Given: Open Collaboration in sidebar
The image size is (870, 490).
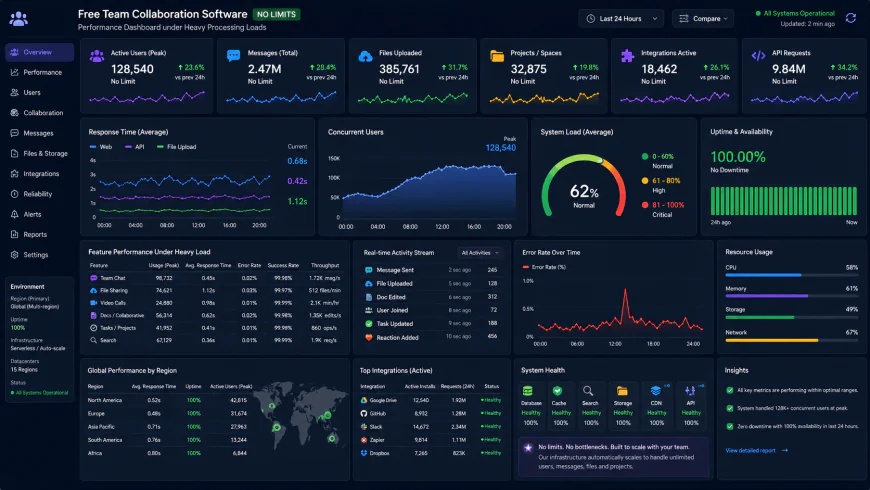Looking at the screenshot, I should [x=39, y=113].
